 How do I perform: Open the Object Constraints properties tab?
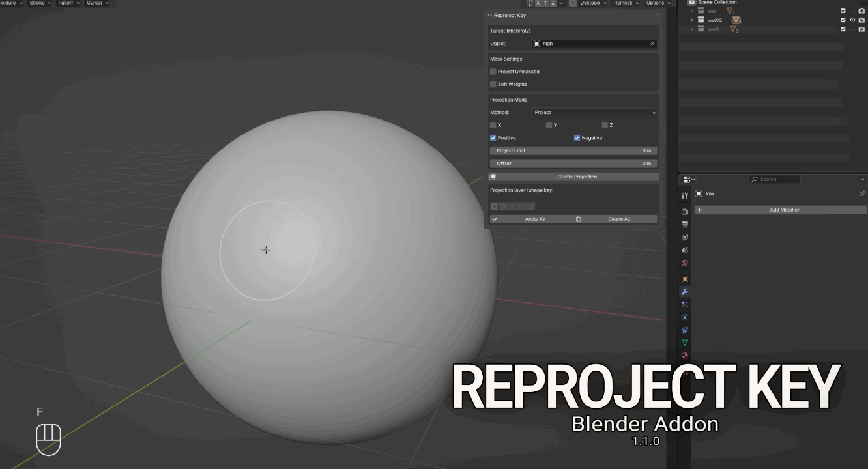point(685,330)
